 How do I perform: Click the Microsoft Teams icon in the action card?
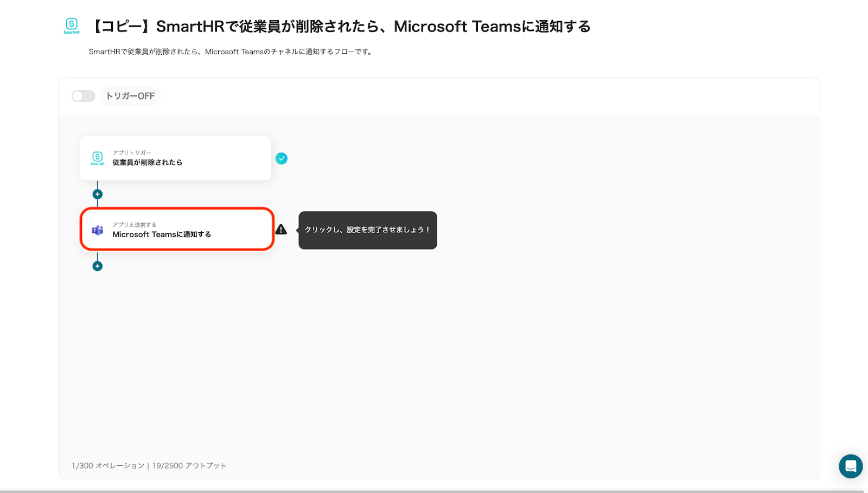98,230
